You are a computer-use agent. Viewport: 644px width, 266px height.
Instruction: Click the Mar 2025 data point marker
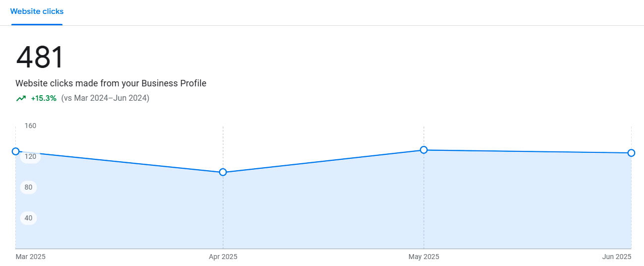[15, 151]
